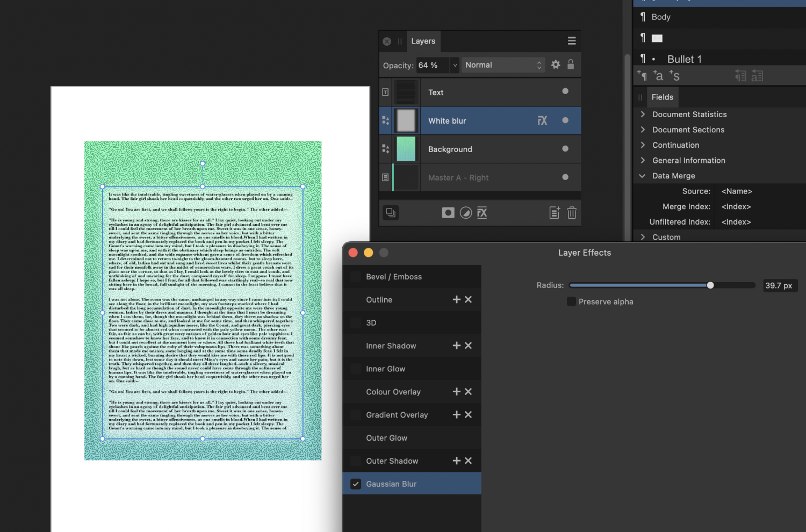Toggle the Gaussian Blur checkbox
Viewport: 806px width, 532px height.
355,484
